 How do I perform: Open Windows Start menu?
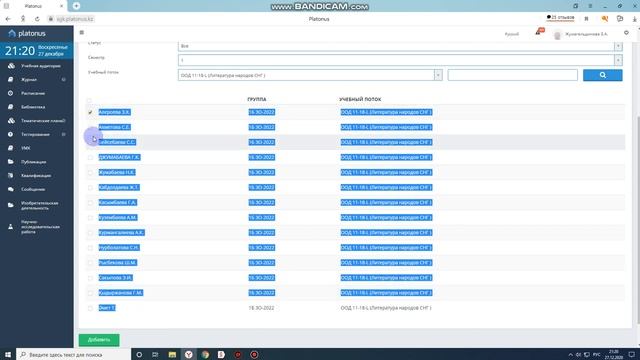[x=8, y=355]
